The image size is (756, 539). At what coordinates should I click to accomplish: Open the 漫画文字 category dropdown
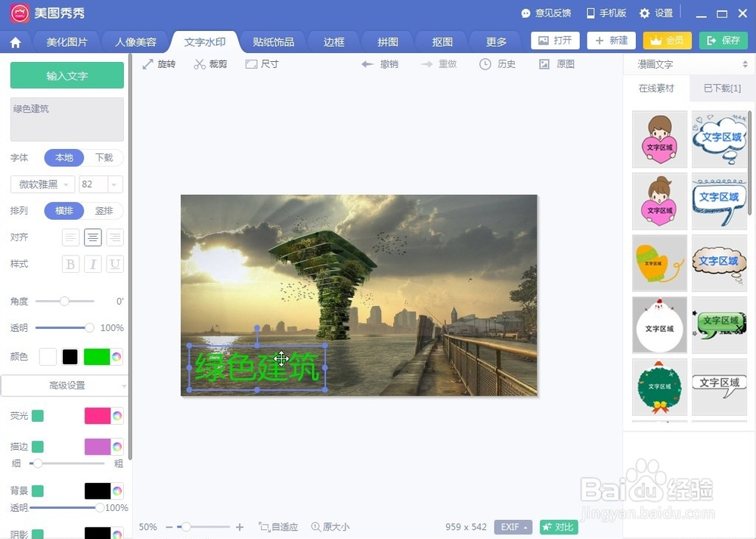(688, 64)
